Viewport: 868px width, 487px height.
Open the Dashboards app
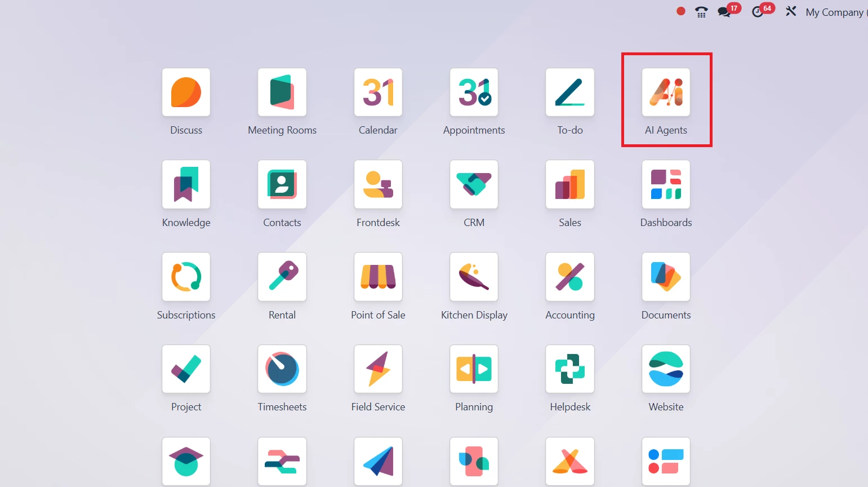coord(666,184)
